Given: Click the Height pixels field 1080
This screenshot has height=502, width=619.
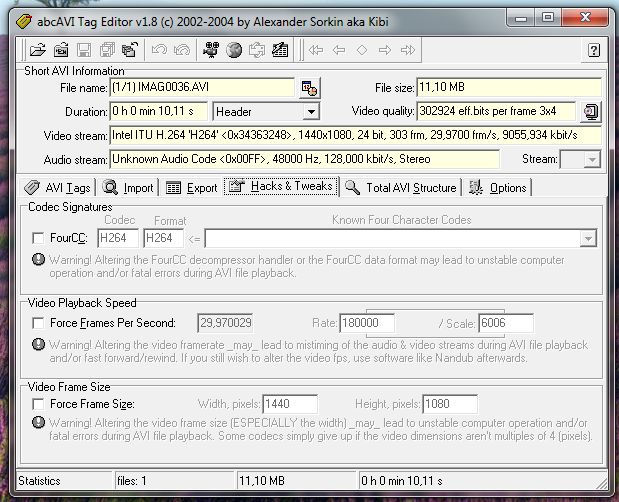Looking at the screenshot, I should [450, 404].
